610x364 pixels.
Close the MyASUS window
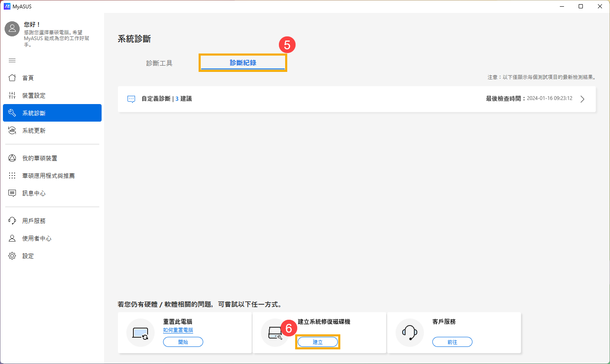(600, 6)
